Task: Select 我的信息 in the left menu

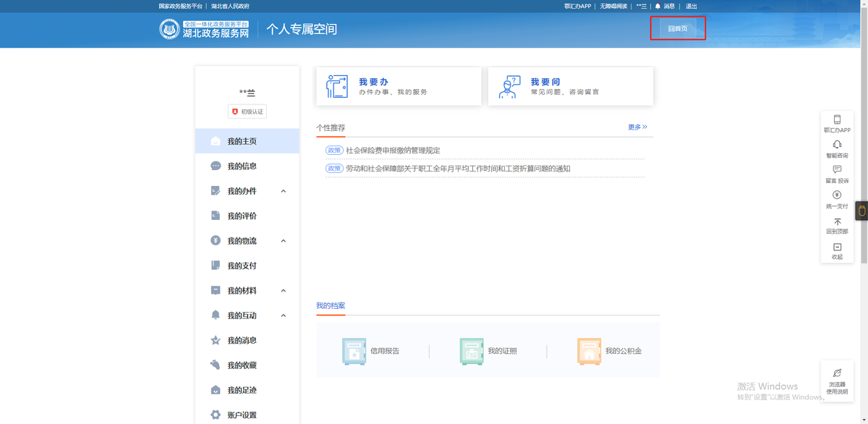Action: [242, 166]
